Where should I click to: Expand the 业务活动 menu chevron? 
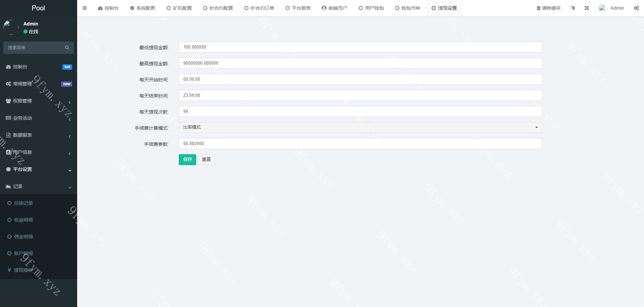click(x=70, y=119)
